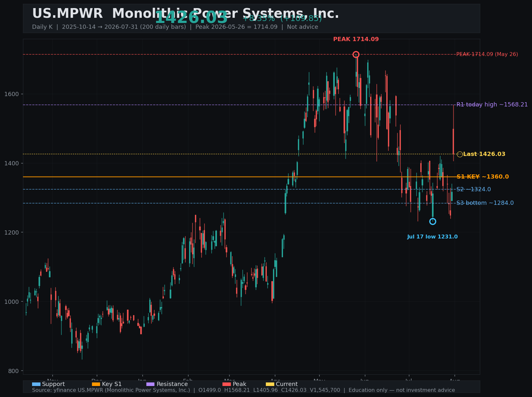
Task: Click the 'Peak' legend label
Action: click(x=239, y=384)
